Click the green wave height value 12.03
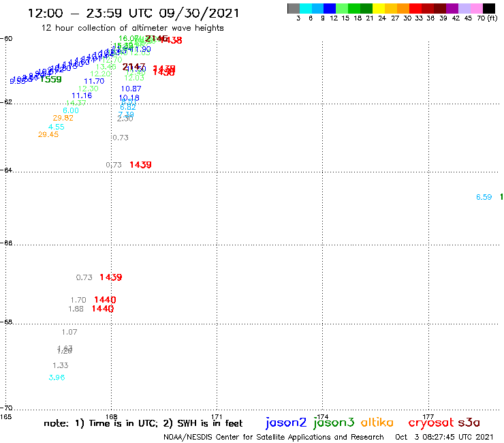 tap(134, 78)
